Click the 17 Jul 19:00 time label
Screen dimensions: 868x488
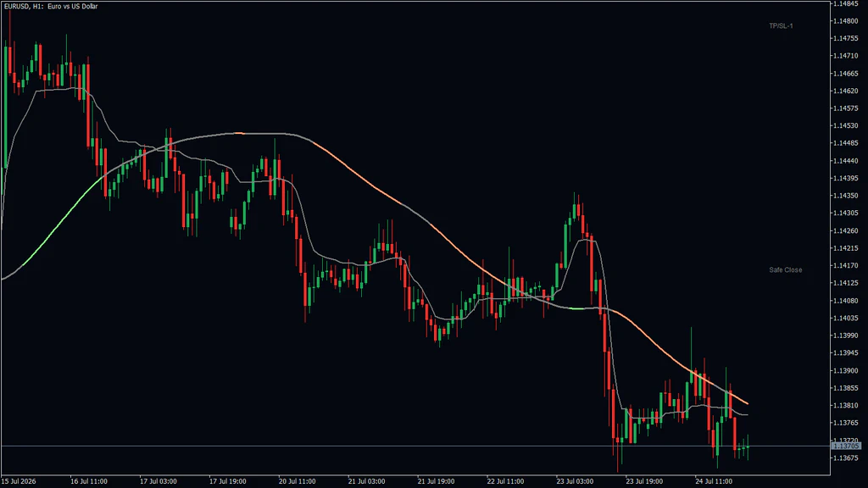pos(227,481)
